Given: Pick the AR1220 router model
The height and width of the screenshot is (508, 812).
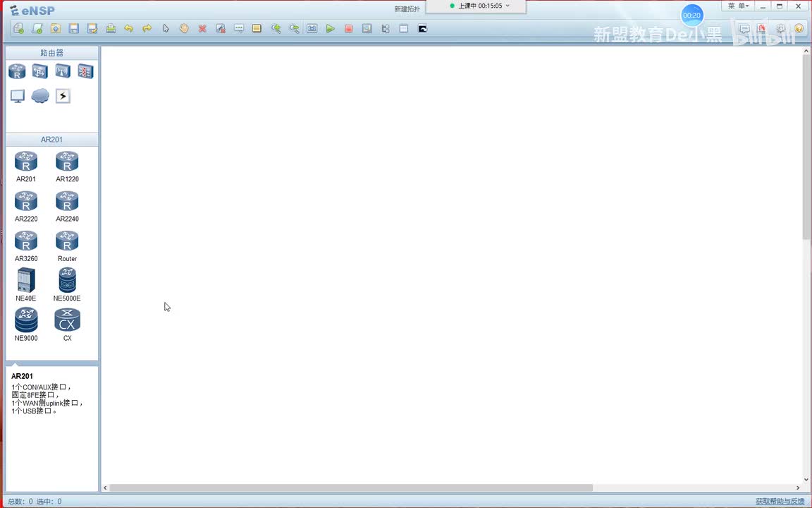Looking at the screenshot, I should pos(68,167).
